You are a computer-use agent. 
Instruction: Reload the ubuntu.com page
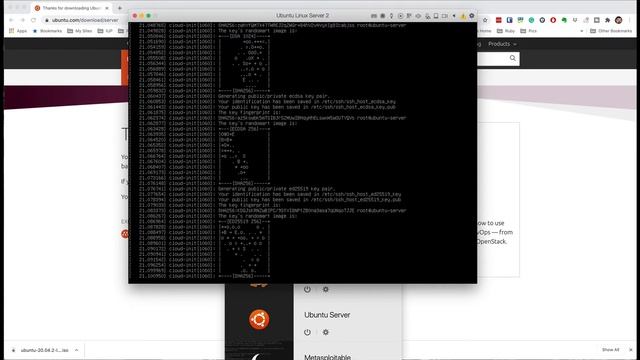[33, 20]
